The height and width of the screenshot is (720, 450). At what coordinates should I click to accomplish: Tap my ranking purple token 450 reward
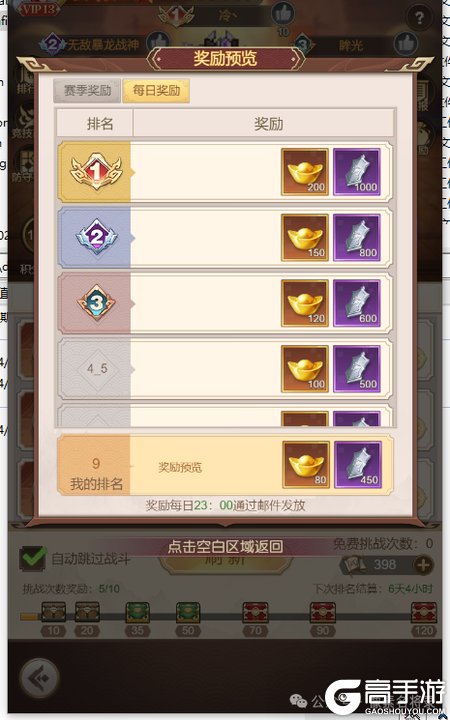pyautogui.click(x=358, y=465)
